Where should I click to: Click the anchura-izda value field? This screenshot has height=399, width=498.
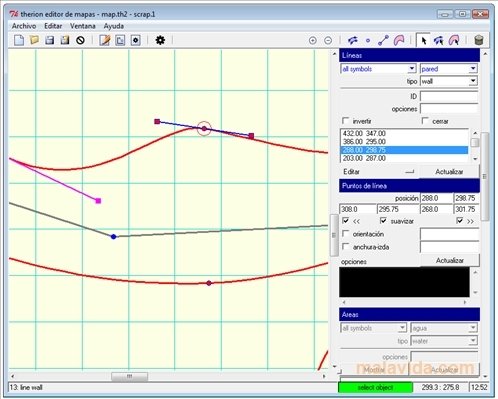coord(450,247)
